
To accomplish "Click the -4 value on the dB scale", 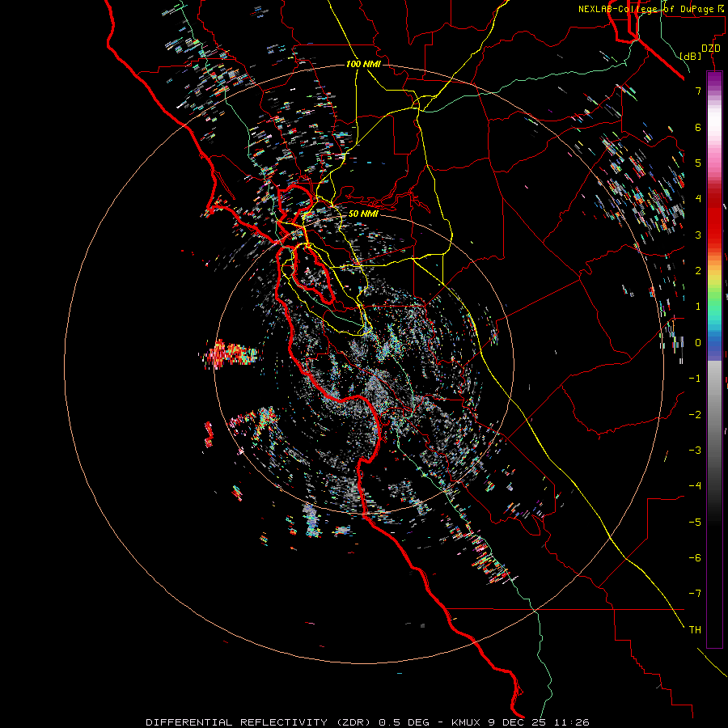I will click(695, 486).
